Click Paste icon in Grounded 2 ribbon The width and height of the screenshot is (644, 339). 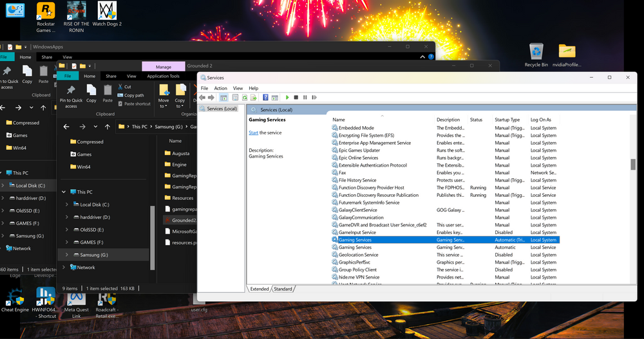[x=108, y=93]
